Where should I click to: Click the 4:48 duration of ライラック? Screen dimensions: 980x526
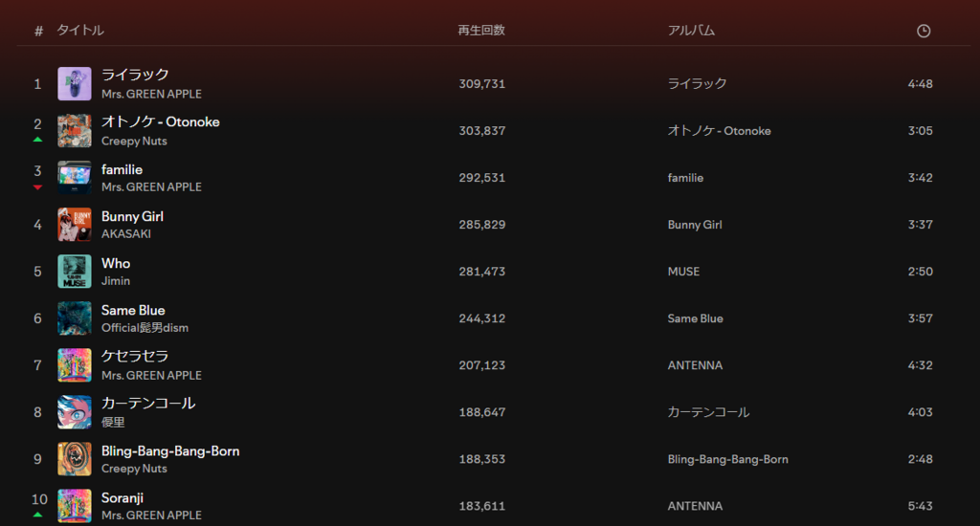click(920, 84)
